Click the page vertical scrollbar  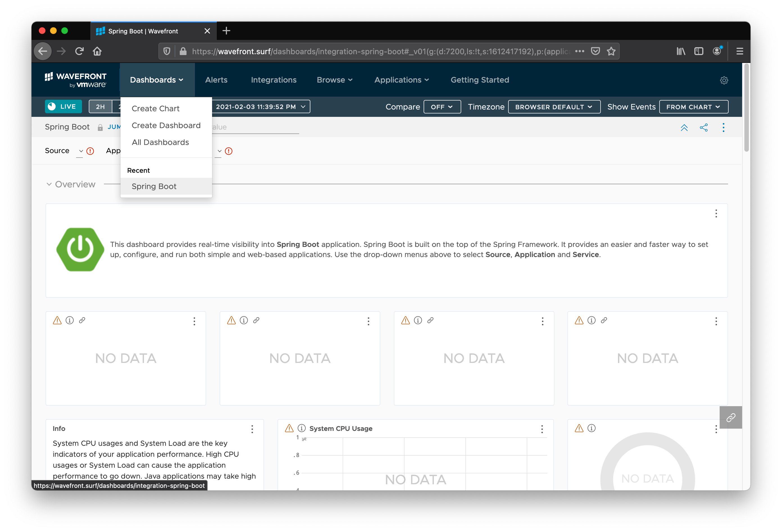(x=746, y=108)
